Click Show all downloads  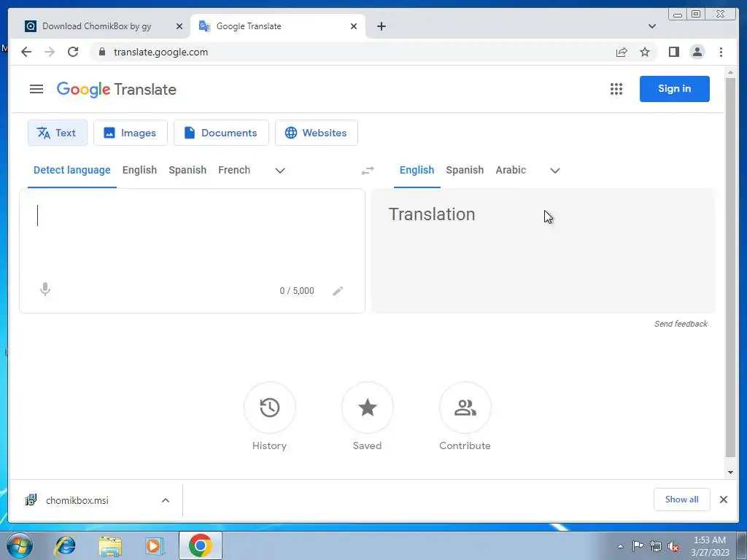(x=682, y=499)
